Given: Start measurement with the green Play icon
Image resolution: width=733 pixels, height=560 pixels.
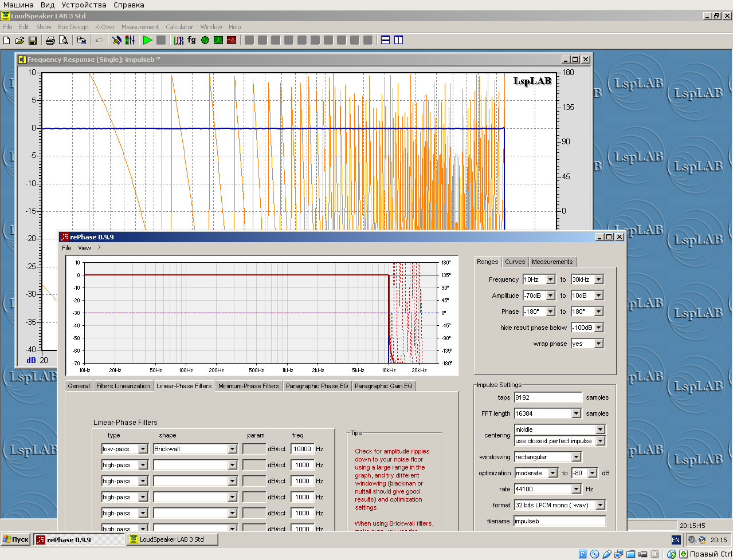Looking at the screenshot, I should click(148, 40).
